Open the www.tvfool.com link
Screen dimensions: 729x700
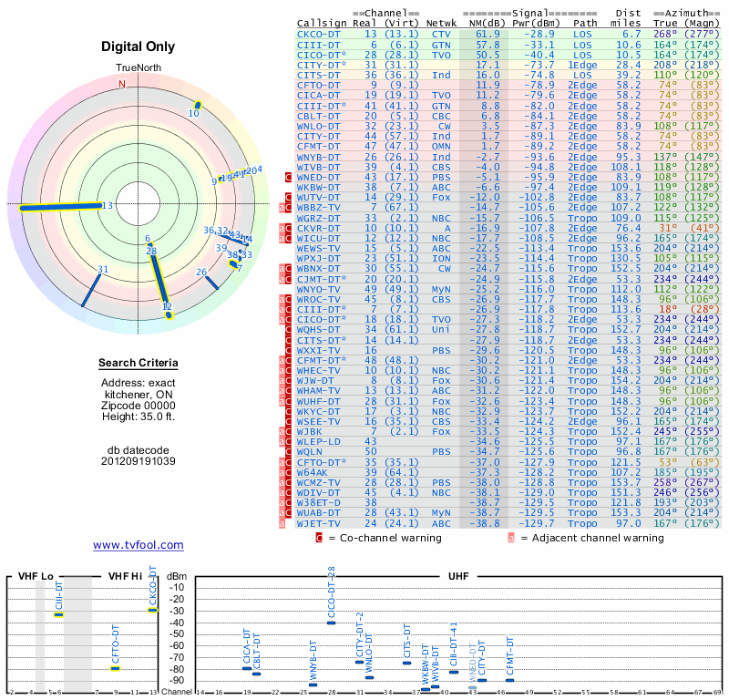click(139, 545)
